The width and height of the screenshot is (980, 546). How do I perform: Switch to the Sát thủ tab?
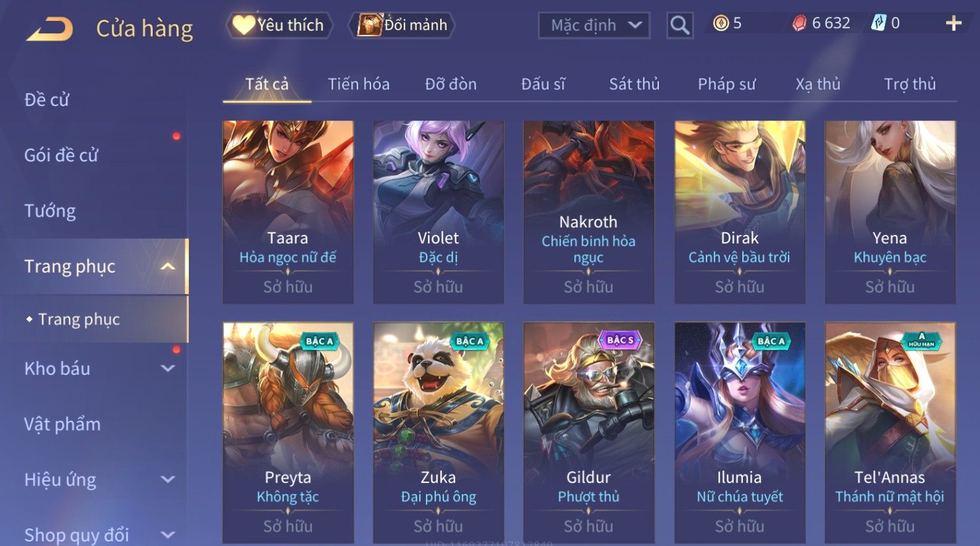pyautogui.click(x=634, y=84)
